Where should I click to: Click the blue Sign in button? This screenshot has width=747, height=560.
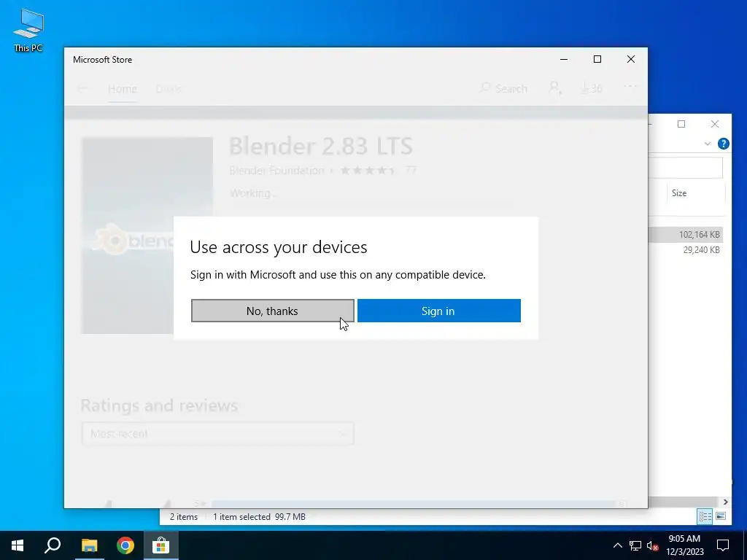pyautogui.click(x=438, y=311)
